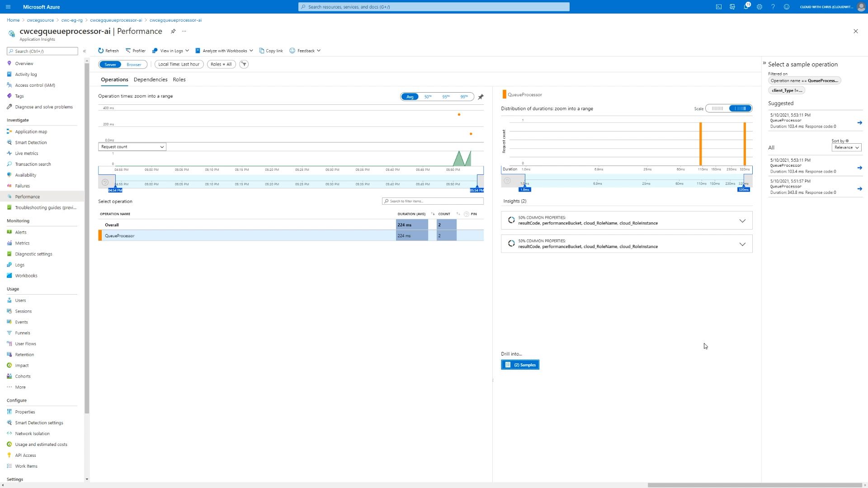Open Live metrics from Investigate section
Viewport: 868px width, 488px height.
[x=26, y=153]
